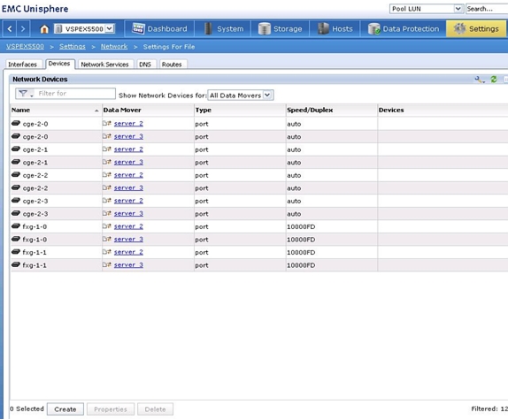Click the Delete button
Screen dimensions: 508x420
(x=155, y=409)
